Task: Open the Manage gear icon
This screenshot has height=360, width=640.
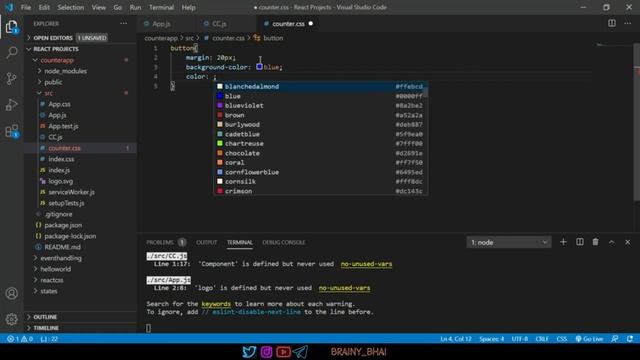Action: point(11,319)
